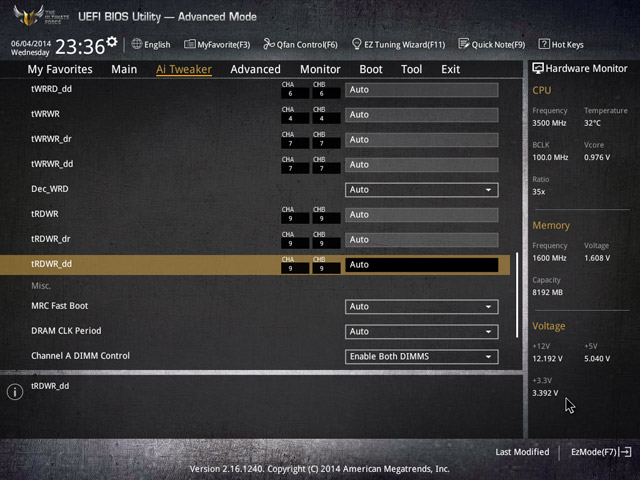Click the info circle icon

click(x=15, y=392)
